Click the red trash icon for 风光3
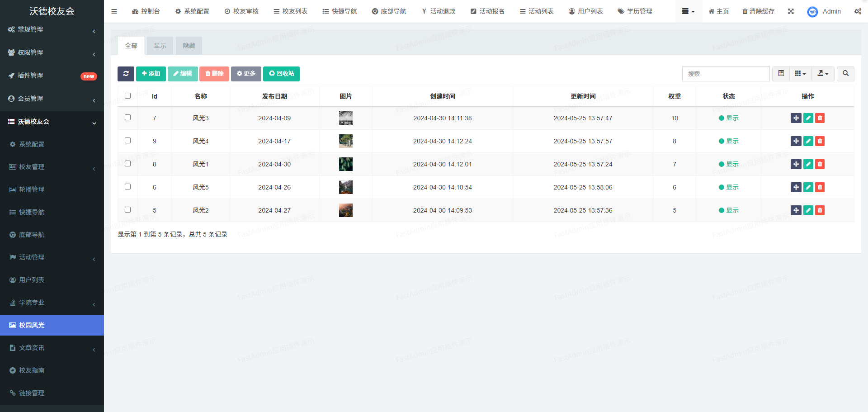The height and width of the screenshot is (412, 868). 820,118
